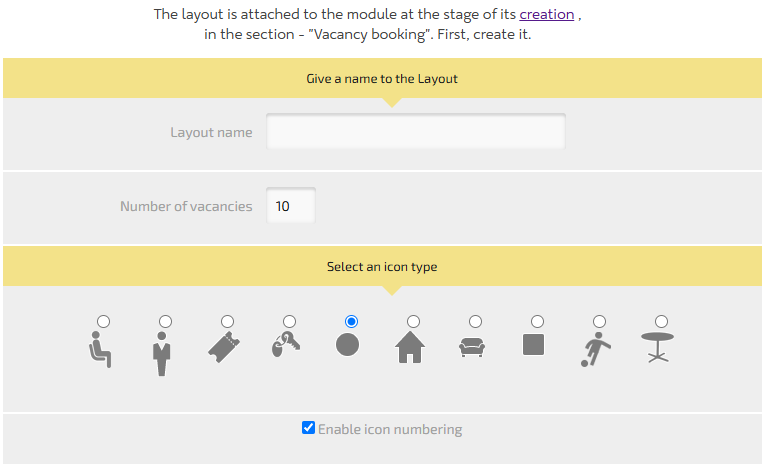Click the standing businessman icon
Viewport: 767px width, 469px height.
click(x=163, y=353)
